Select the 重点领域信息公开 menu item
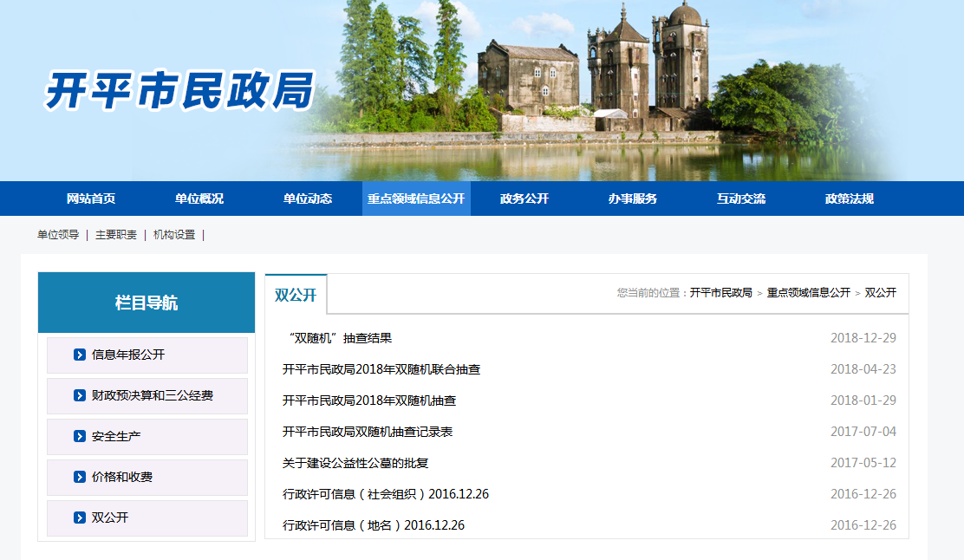Screen dimensions: 964x560 click(415, 199)
